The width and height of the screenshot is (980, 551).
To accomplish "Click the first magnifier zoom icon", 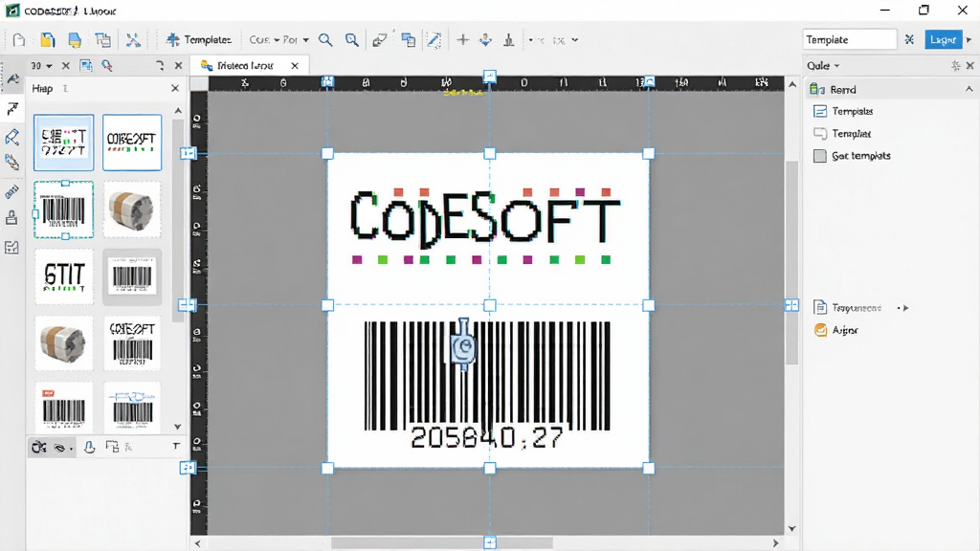I will coord(325,40).
